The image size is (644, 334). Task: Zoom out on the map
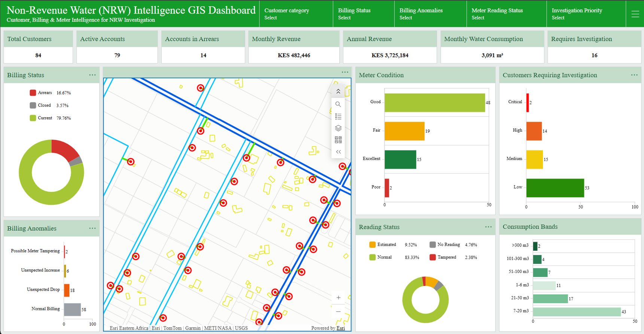(338, 312)
